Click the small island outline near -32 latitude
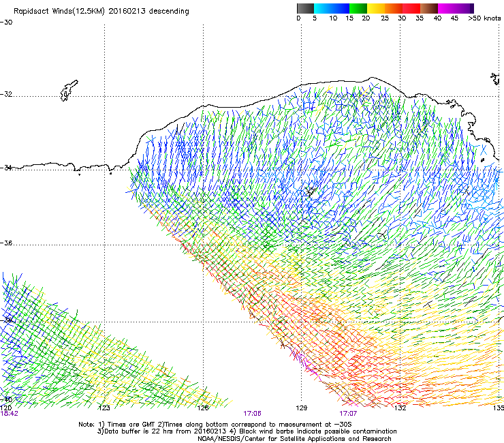Viewport: 504px width, 443px height. [x=69, y=91]
